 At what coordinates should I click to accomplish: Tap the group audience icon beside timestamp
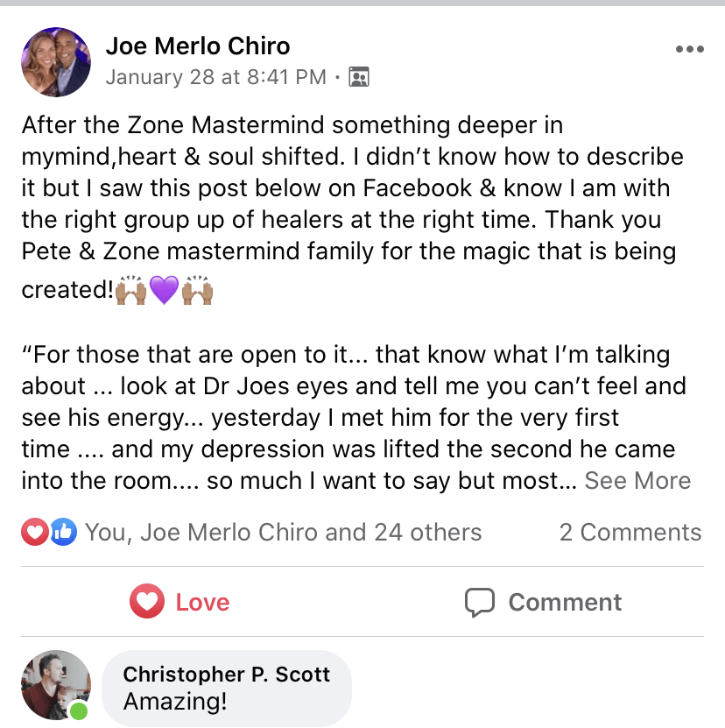(358, 77)
